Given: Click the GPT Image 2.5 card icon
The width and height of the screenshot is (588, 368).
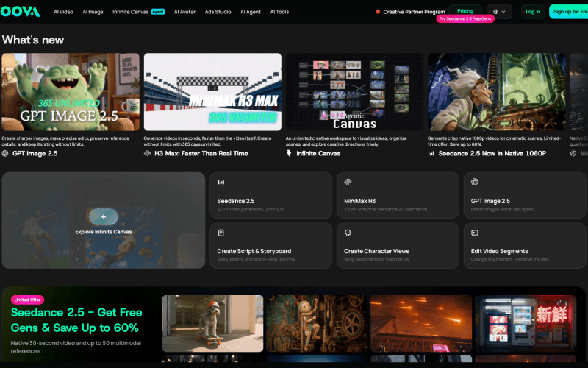Looking at the screenshot, I should 475,182.
